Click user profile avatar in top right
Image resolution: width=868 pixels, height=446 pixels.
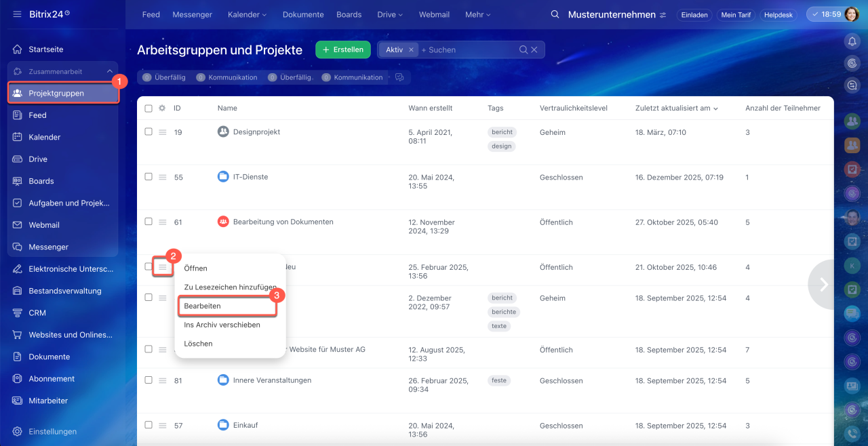tap(851, 14)
